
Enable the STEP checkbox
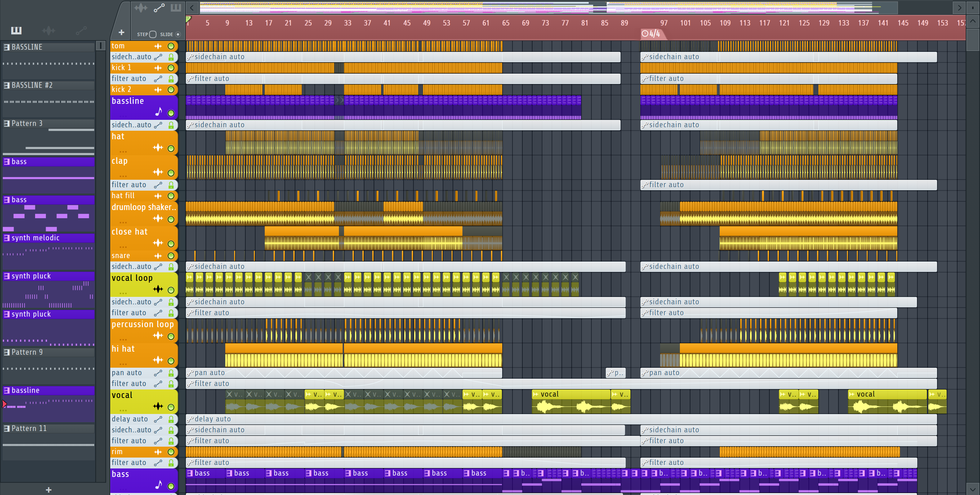point(153,35)
